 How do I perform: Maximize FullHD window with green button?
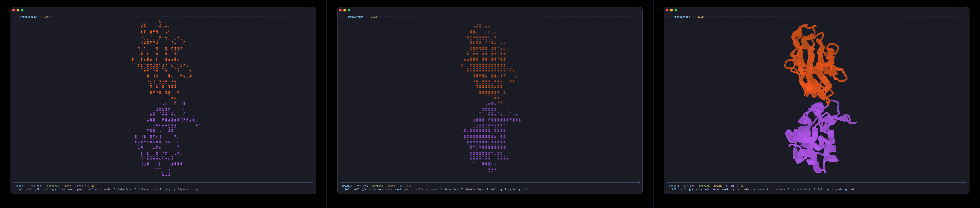pyautogui.click(x=676, y=10)
